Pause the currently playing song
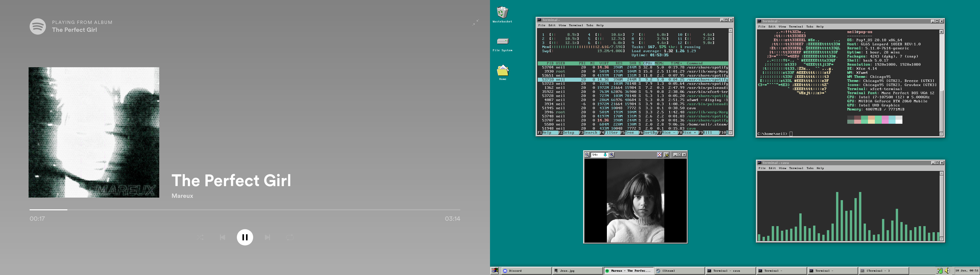The height and width of the screenshot is (275, 980). (245, 237)
